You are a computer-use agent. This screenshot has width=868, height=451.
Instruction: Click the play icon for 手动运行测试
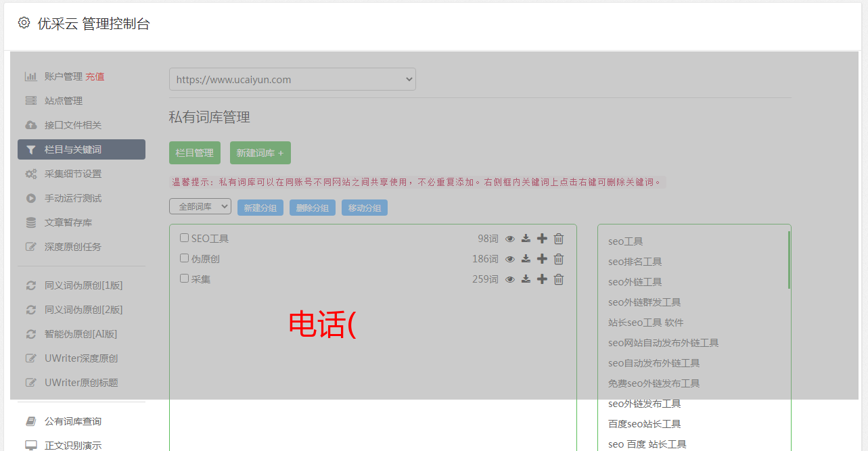tap(30, 198)
